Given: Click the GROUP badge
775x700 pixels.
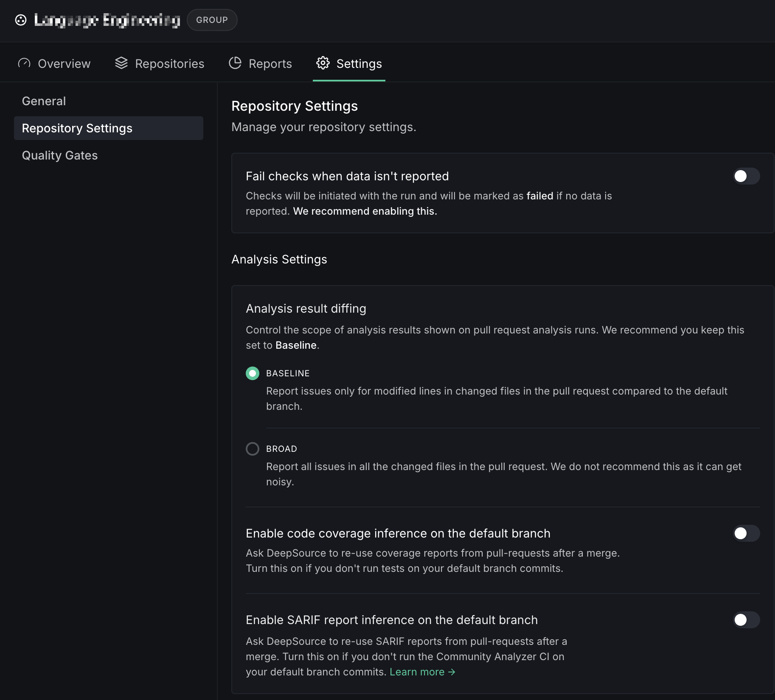Looking at the screenshot, I should (212, 20).
